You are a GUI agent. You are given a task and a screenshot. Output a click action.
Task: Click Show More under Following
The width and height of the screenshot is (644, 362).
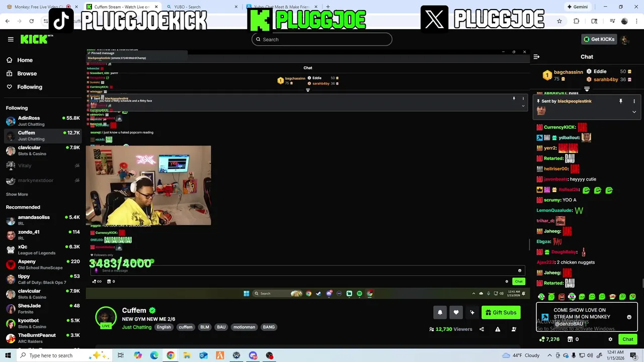17,195
